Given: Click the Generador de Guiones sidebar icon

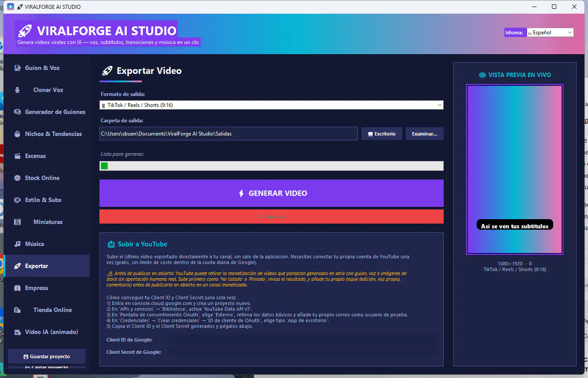Looking at the screenshot, I should point(18,112).
